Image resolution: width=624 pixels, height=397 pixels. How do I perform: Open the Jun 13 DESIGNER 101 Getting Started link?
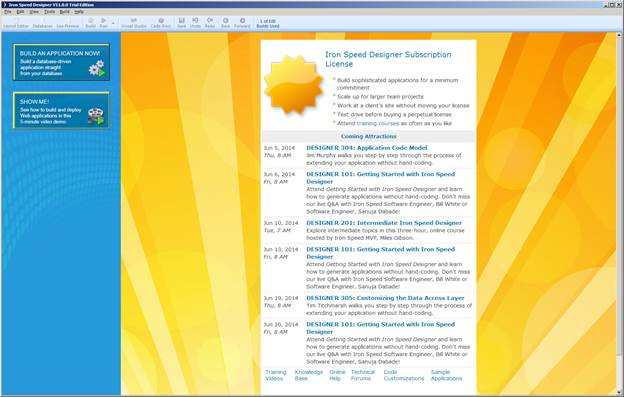tap(380, 253)
